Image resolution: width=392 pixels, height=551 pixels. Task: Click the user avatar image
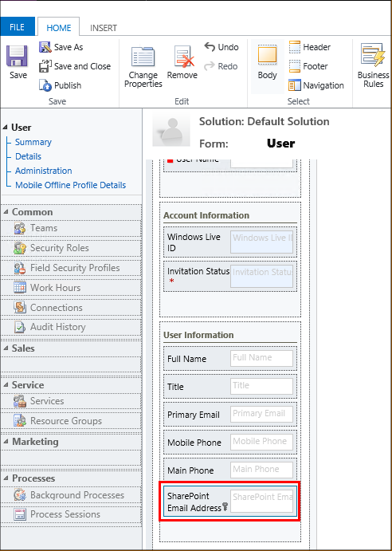coord(171,130)
